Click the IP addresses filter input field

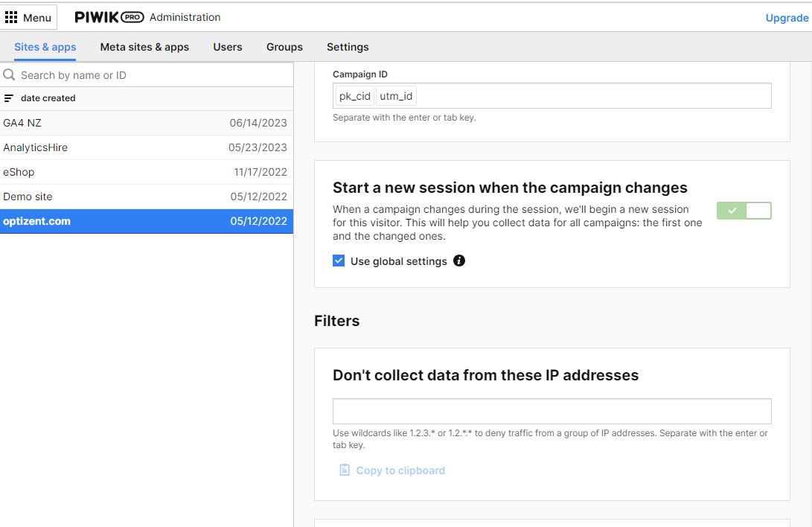click(552, 410)
